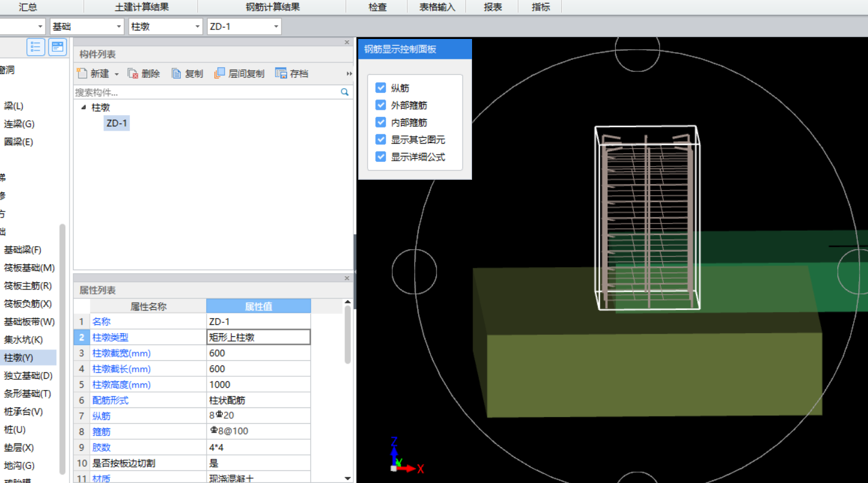Click the 存档 button
Image resolution: width=868 pixels, height=483 pixels.
[292, 74]
